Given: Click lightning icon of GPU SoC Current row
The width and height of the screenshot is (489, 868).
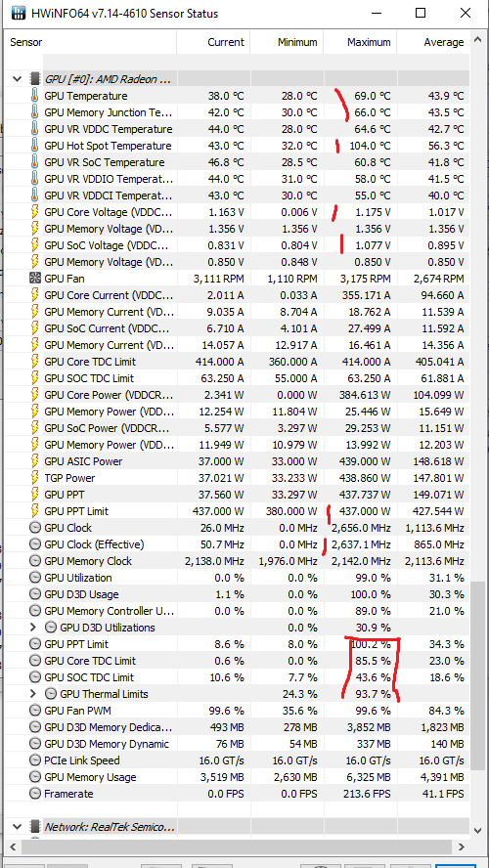Looking at the screenshot, I should (35, 328).
